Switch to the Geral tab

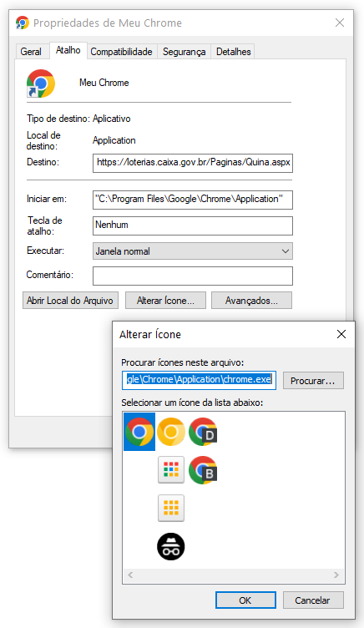(31, 52)
